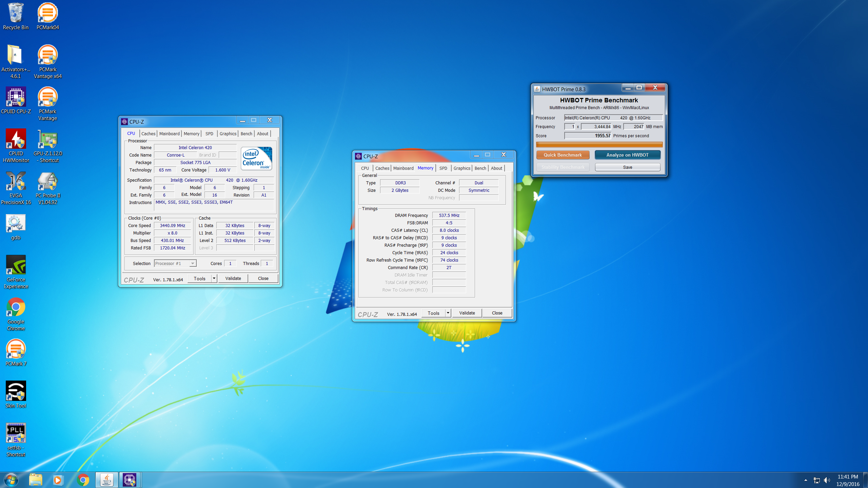Click the Show desktop strip at taskbar end

pyautogui.click(x=866, y=480)
